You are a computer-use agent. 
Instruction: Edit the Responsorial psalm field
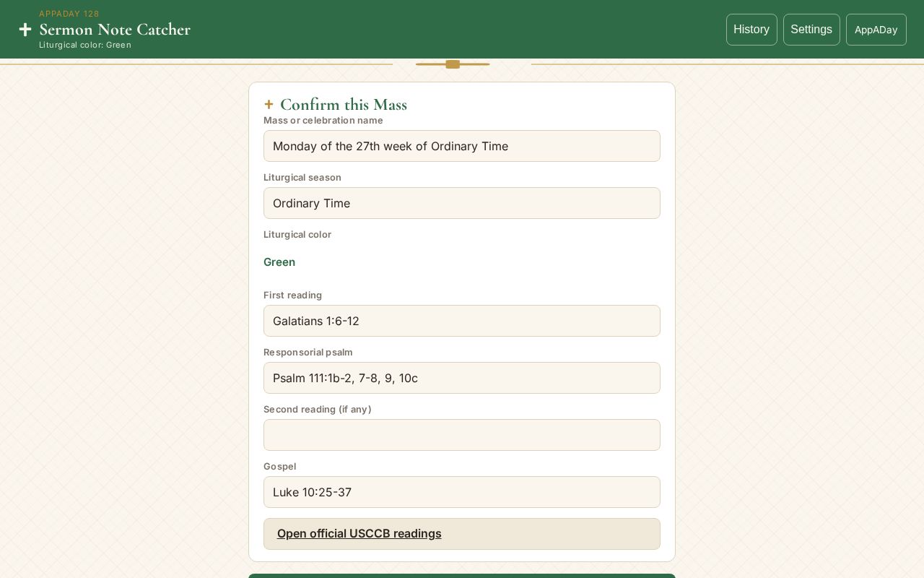462,378
